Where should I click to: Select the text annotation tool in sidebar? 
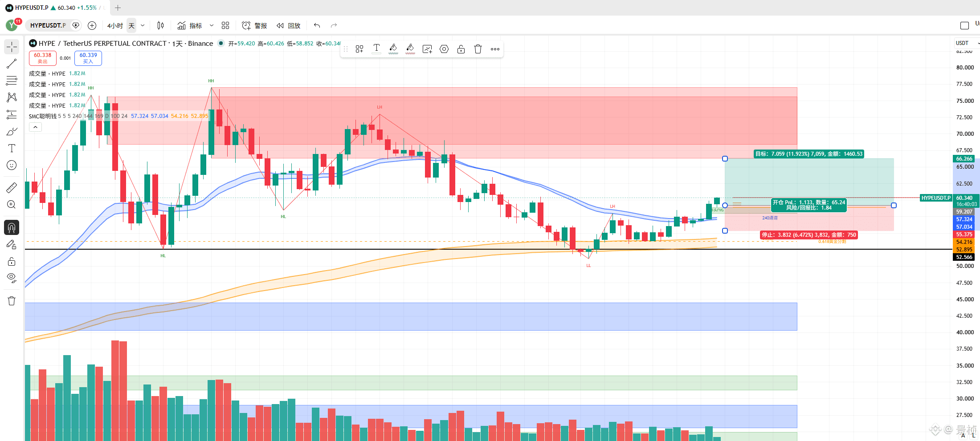pyautogui.click(x=12, y=148)
